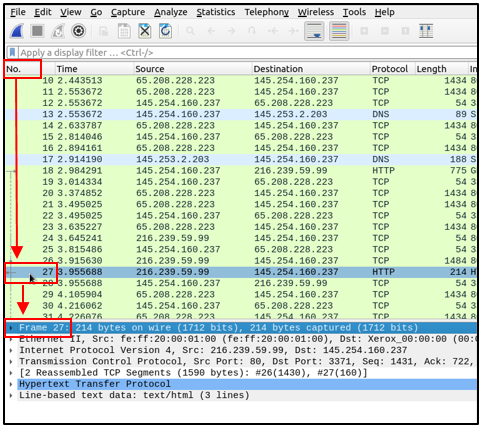Select packet 30 at time 4.216062
The image size is (481, 427).
[241, 306]
